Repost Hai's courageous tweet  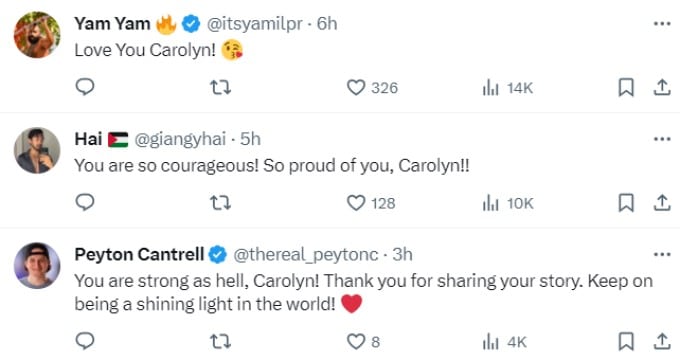pyautogui.click(x=220, y=203)
